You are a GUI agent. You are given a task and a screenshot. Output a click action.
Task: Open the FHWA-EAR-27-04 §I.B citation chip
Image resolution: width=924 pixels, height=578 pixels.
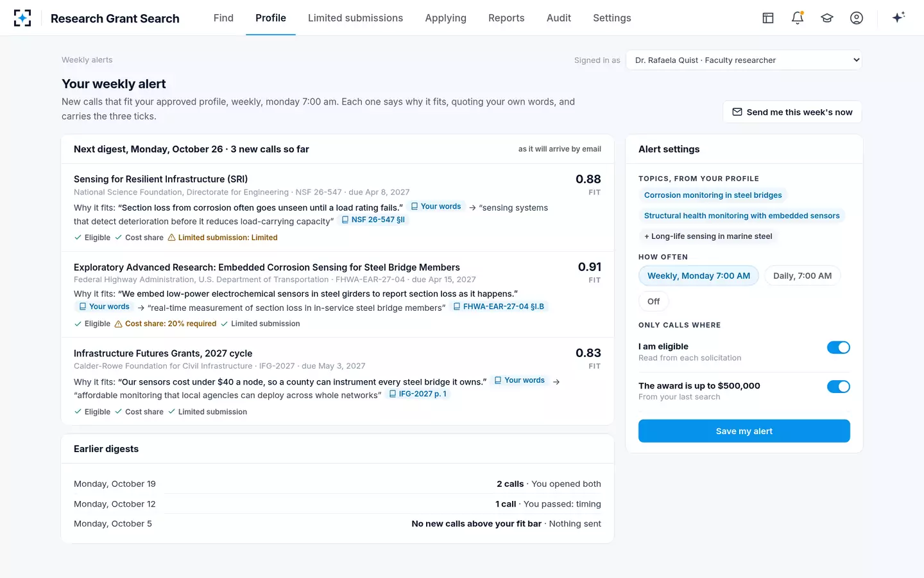(x=499, y=307)
